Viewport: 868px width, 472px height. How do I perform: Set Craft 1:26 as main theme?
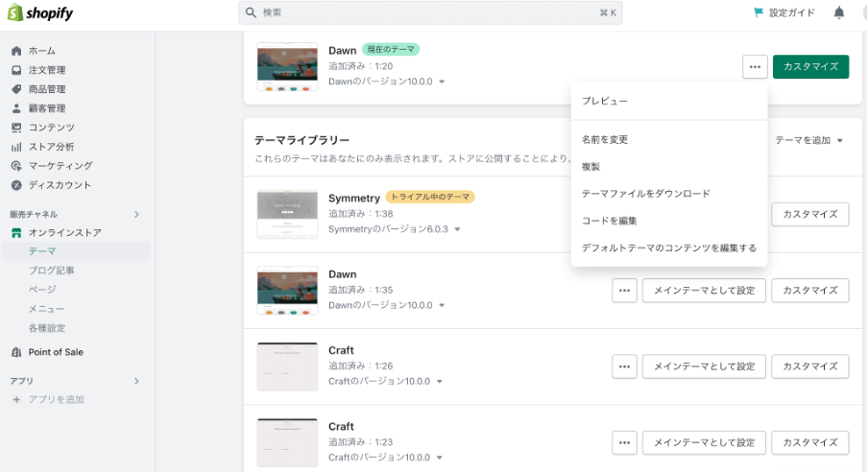[x=704, y=366]
